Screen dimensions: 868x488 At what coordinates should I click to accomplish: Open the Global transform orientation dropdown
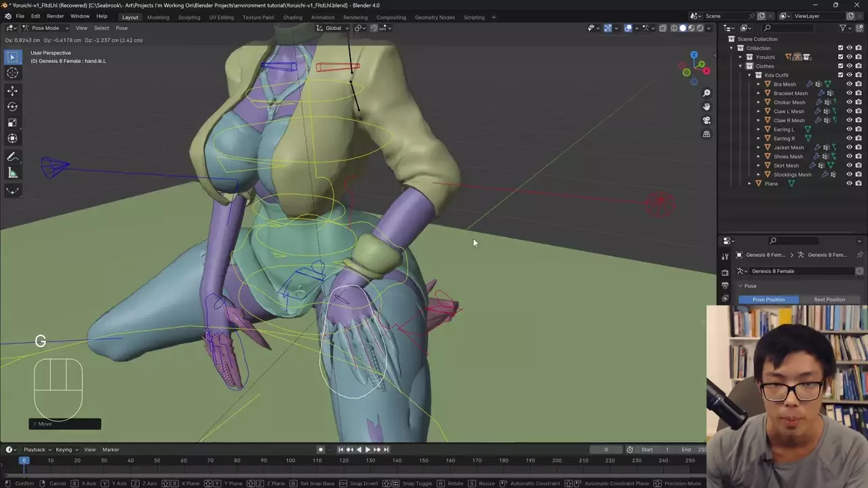(333, 28)
